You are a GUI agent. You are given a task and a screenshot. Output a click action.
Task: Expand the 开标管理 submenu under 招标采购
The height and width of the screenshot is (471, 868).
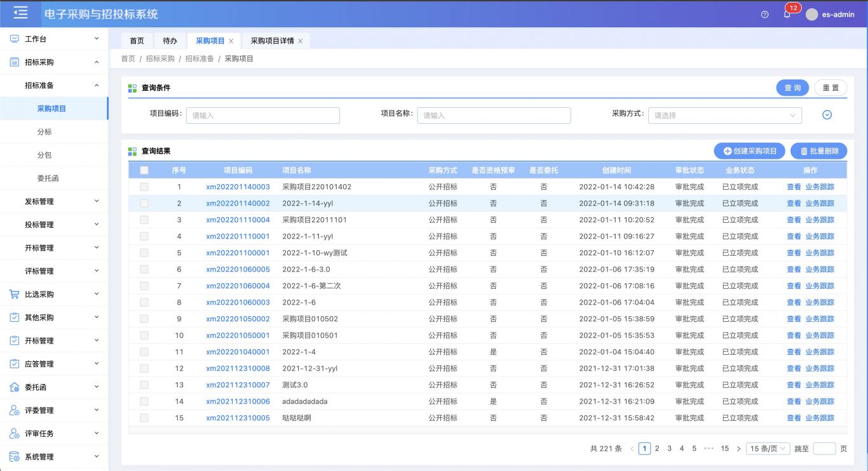tap(54, 248)
